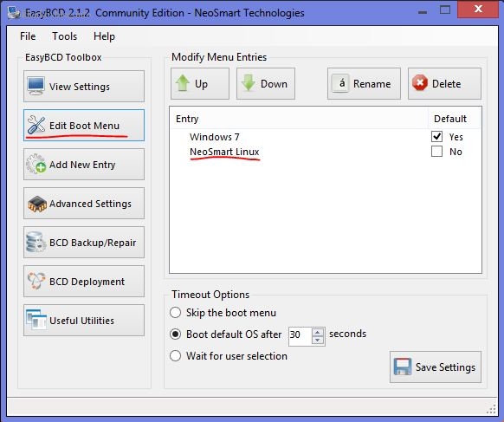This screenshot has width=504, height=422.
Task: Open the File menu
Action: click(x=28, y=36)
